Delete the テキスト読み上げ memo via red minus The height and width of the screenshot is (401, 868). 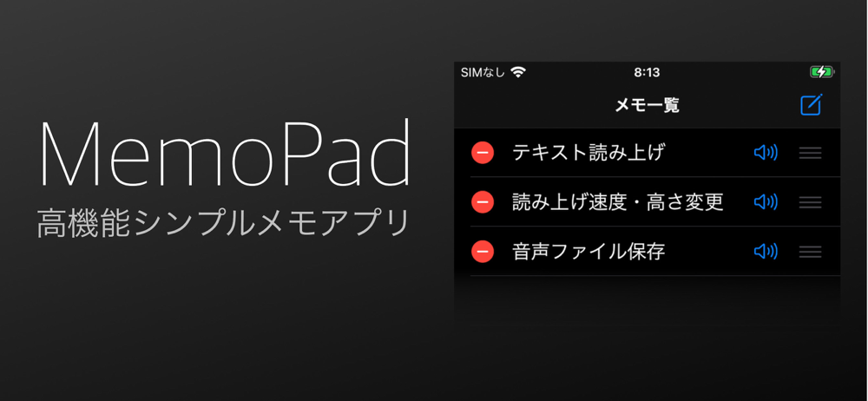click(x=483, y=152)
